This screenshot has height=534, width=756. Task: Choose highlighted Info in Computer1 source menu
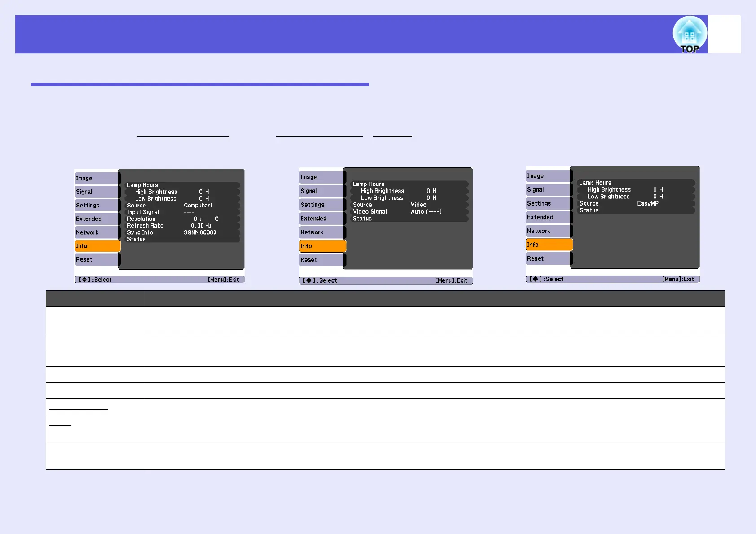tap(97, 246)
